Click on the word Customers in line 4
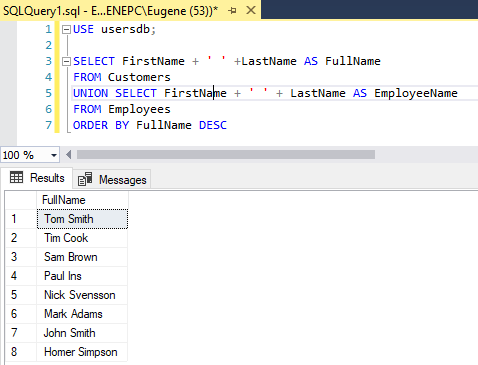478x365 pixels. [139, 77]
